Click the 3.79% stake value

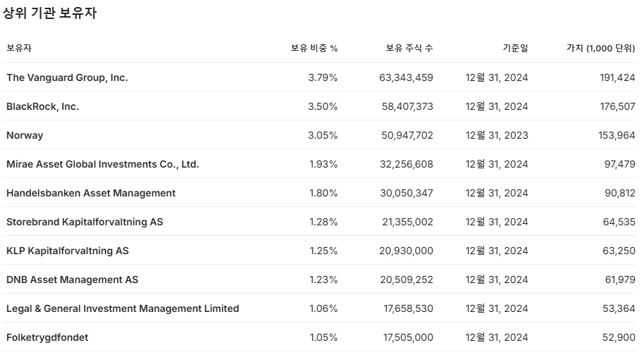323,77
